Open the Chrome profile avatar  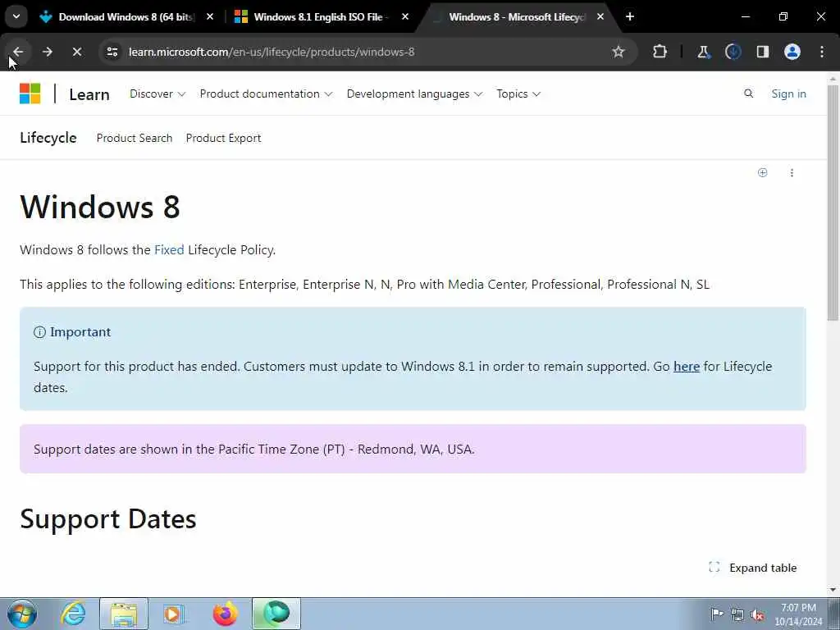tap(792, 52)
